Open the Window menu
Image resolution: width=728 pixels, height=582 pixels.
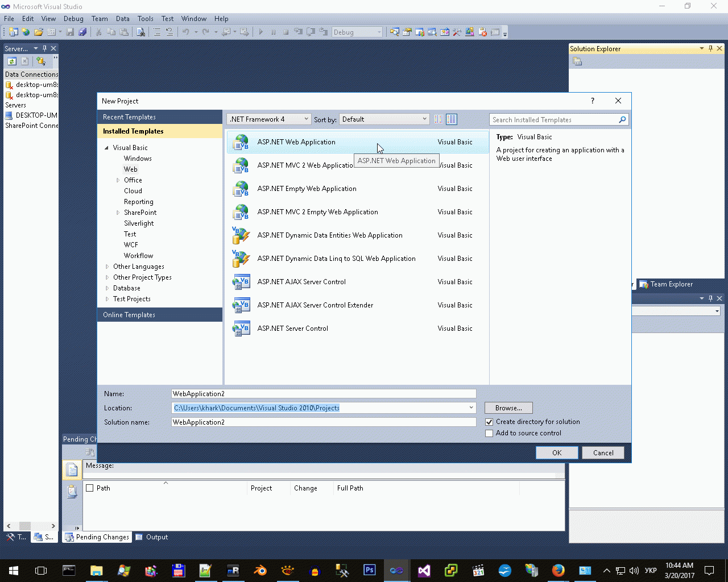click(194, 19)
